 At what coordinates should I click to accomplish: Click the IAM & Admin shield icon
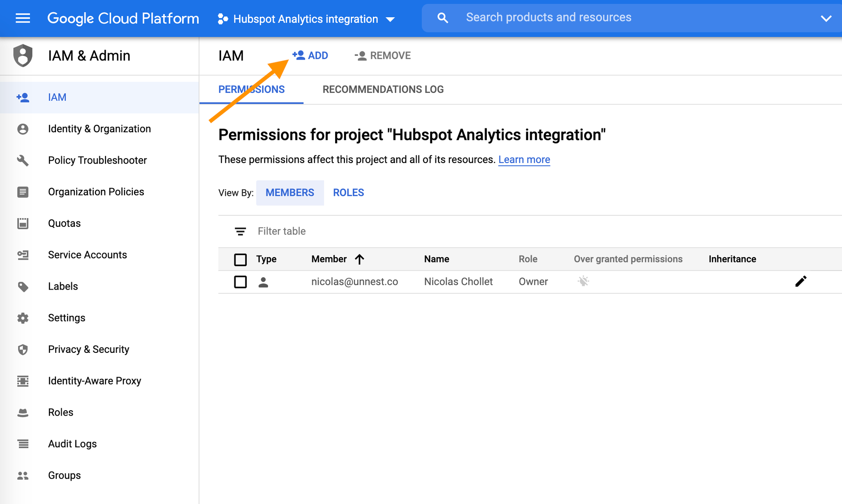coord(23,55)
